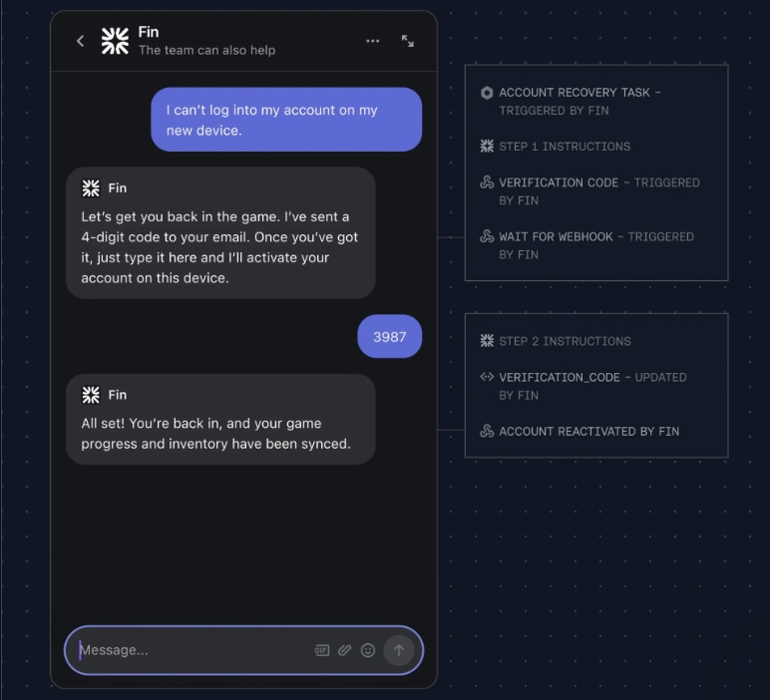Click the 3987 code message bubble
Screen dimensions: 770x700
coord(389,337)
